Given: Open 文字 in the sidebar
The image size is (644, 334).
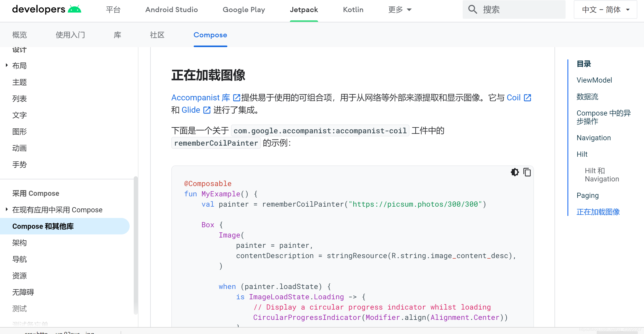Looking at the screenshot, I should point(20,115).
